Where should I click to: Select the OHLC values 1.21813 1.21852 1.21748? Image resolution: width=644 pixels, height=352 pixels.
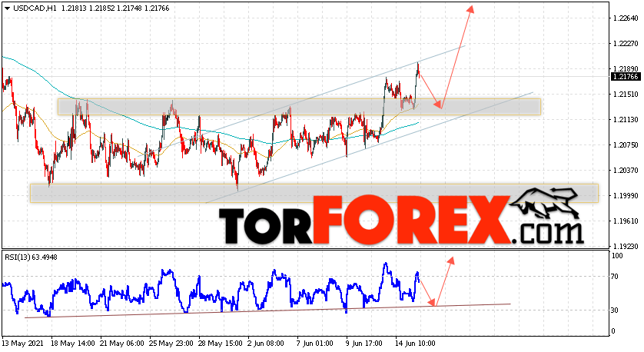pyautogui.click(x=101, y=8)
